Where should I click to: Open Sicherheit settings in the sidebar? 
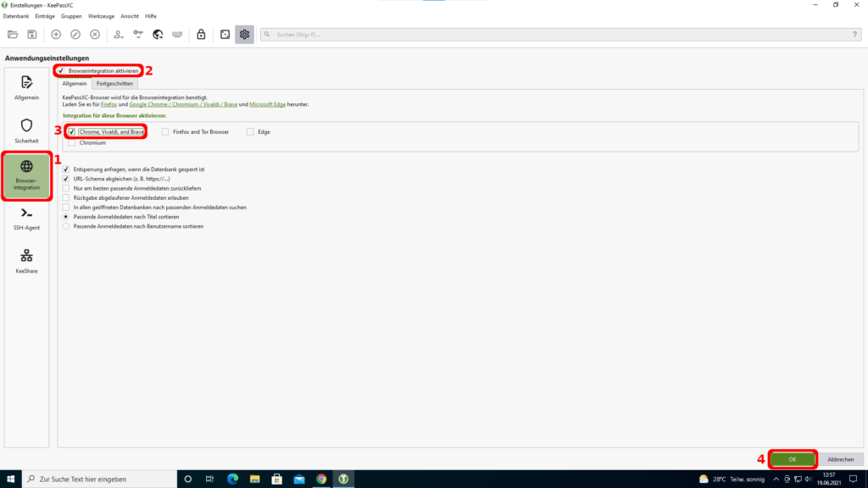pyautogui.click(x=26, y=131)
